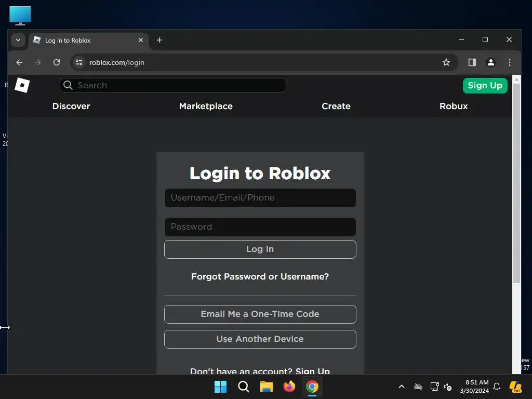Show hidden system tray icons
Image resolution: width=532 pixels, height=399 pixels.
[402, 387]
